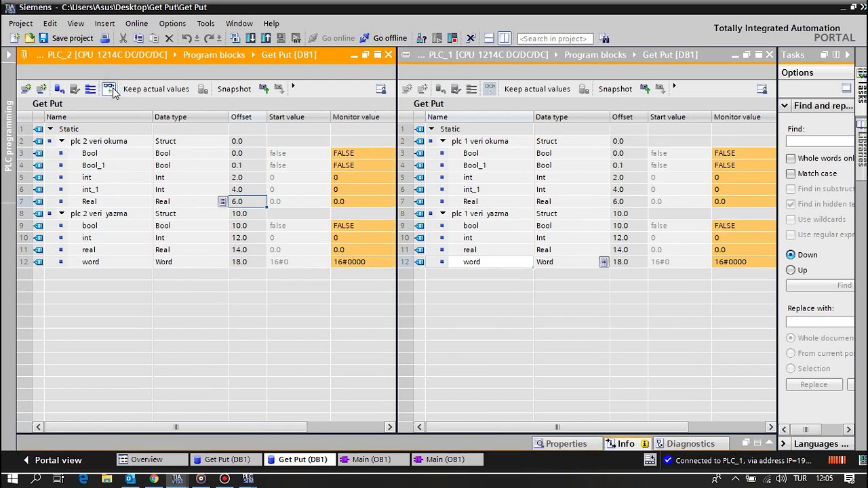868x488 pixels.
Task: Click Insert row icon in PLC_2 editor toolbar
Action: coord(26,89)
